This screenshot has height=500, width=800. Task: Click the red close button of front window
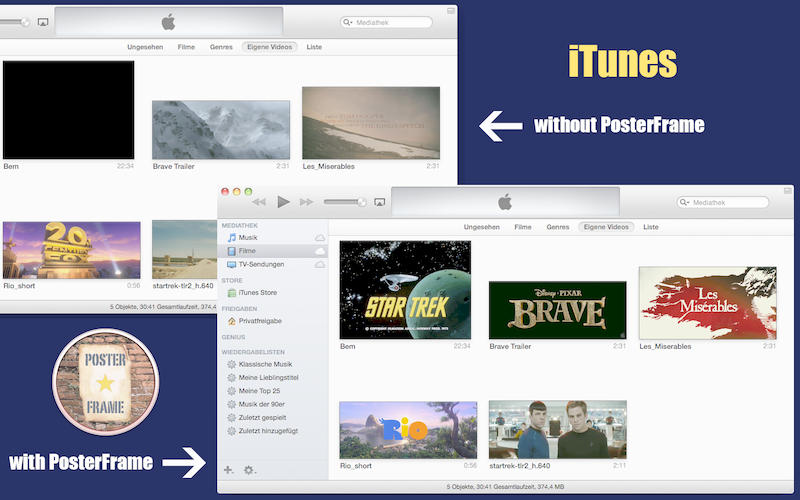click(224, 192)
